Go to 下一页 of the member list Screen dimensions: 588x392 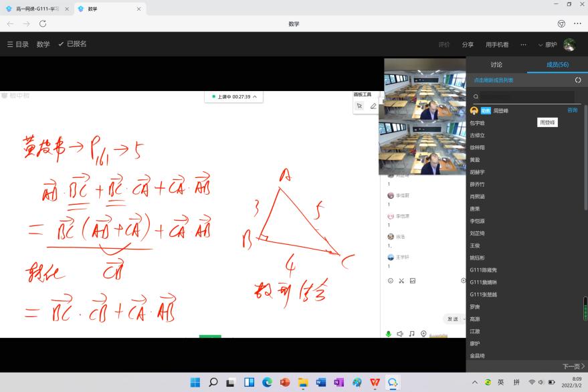coord(573,366)
